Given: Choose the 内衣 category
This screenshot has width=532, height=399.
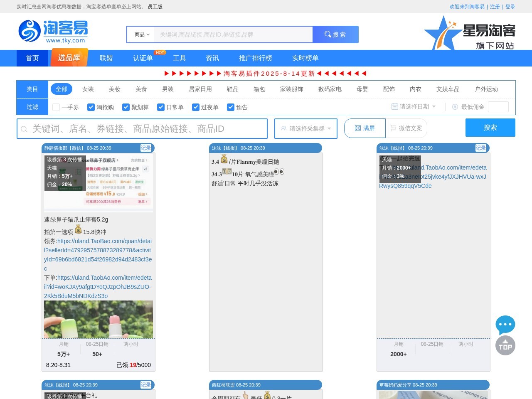Looking at the screenshot, I should point(416,89).
